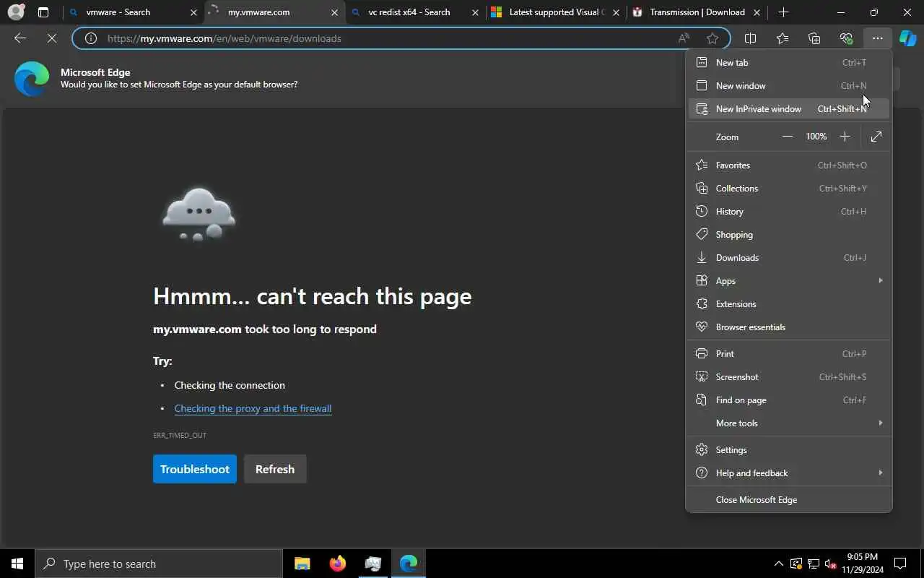Open the network tray icon
924x578 pixels.
pos(813,564)
